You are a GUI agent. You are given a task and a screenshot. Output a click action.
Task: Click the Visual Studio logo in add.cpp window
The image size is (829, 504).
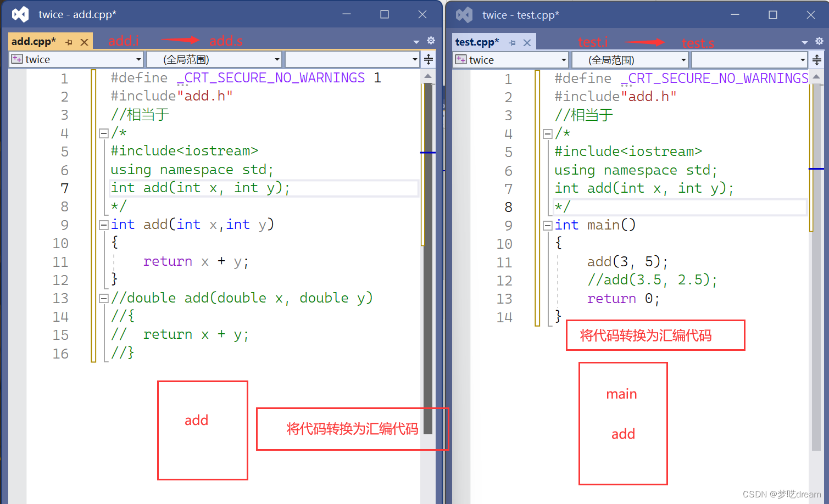(x=20, y=14)
